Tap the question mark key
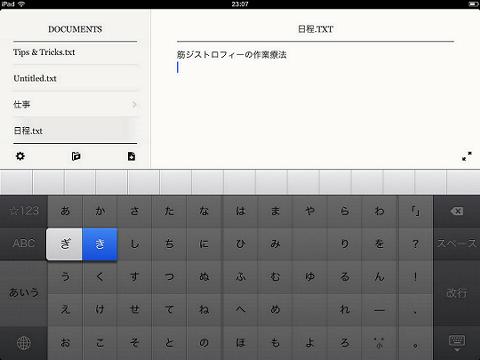This screenshot has height=360, width=480. [x=415, y=244]
